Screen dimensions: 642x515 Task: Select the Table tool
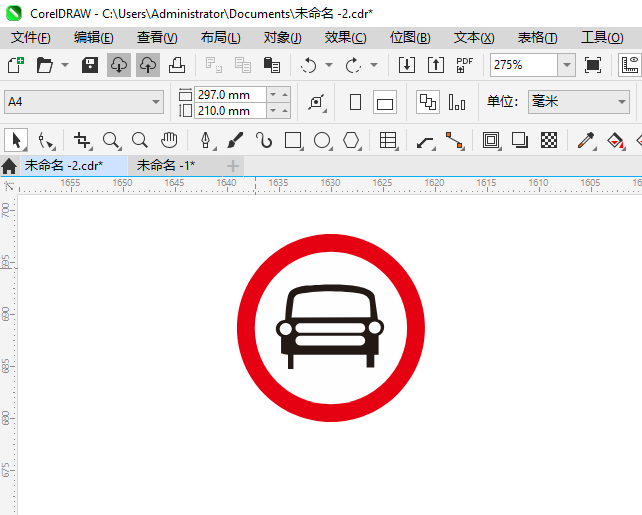[x=388, y=140]
